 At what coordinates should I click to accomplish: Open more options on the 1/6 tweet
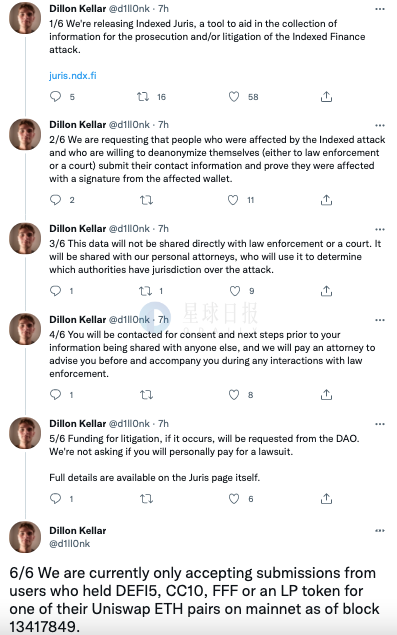coord(380,9)
